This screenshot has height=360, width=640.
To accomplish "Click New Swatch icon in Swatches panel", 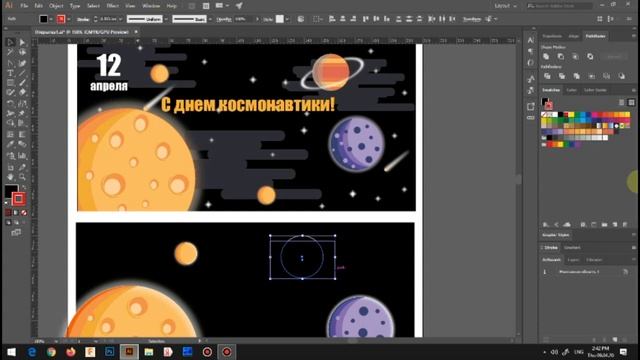I will pyautogui.click(x=615, y=224).
